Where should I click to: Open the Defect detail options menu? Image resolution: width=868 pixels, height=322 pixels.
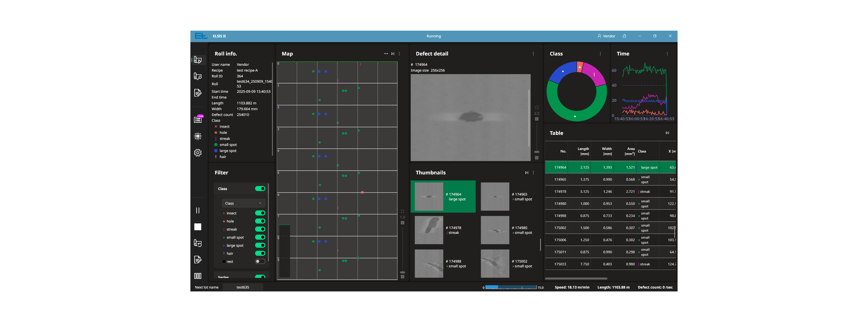tap(533, 54)
